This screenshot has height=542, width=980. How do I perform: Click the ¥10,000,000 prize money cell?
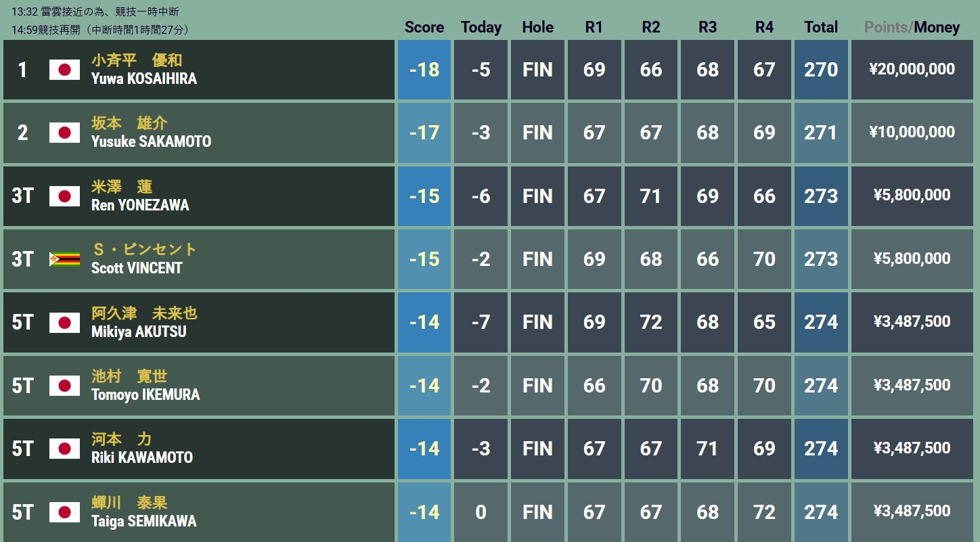(912, 133)
